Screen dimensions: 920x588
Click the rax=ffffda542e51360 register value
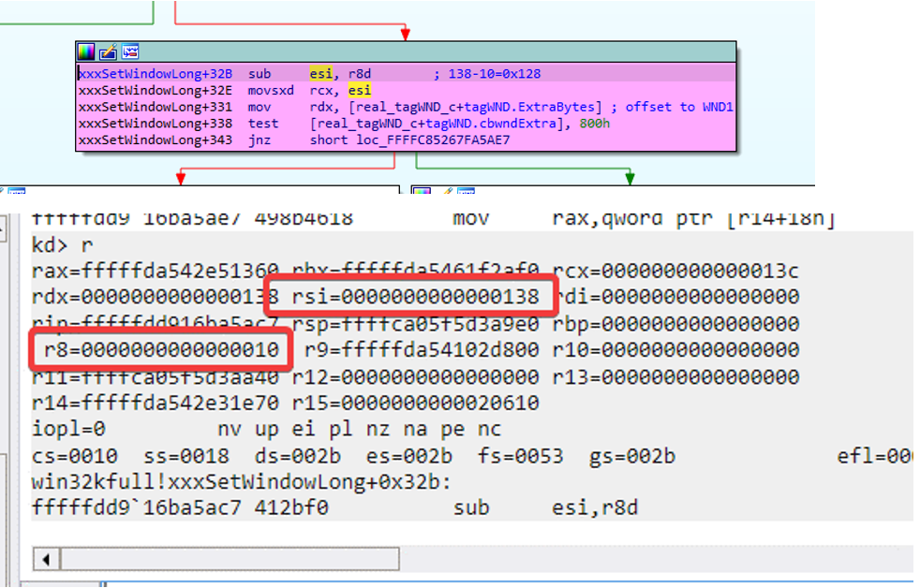(156, 271)
